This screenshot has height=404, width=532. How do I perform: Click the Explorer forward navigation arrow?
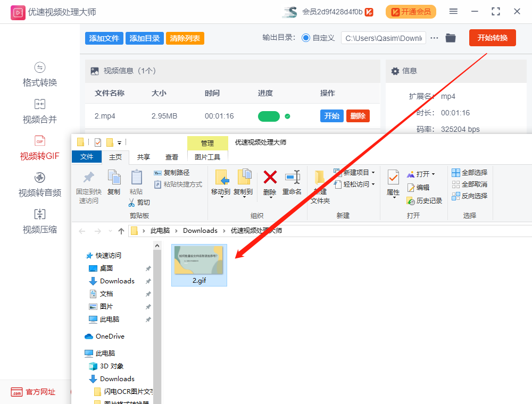[x=98, y=231]
